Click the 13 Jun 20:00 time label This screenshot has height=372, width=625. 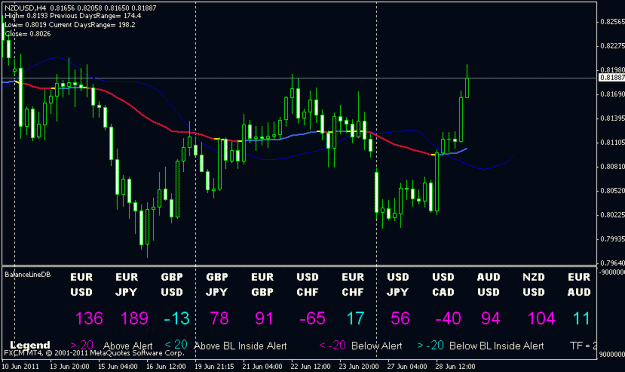69,366
